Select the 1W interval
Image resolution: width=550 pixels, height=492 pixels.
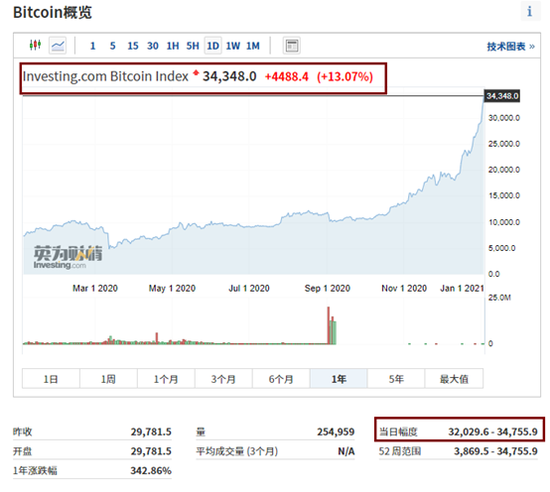[x=233, y=46]
